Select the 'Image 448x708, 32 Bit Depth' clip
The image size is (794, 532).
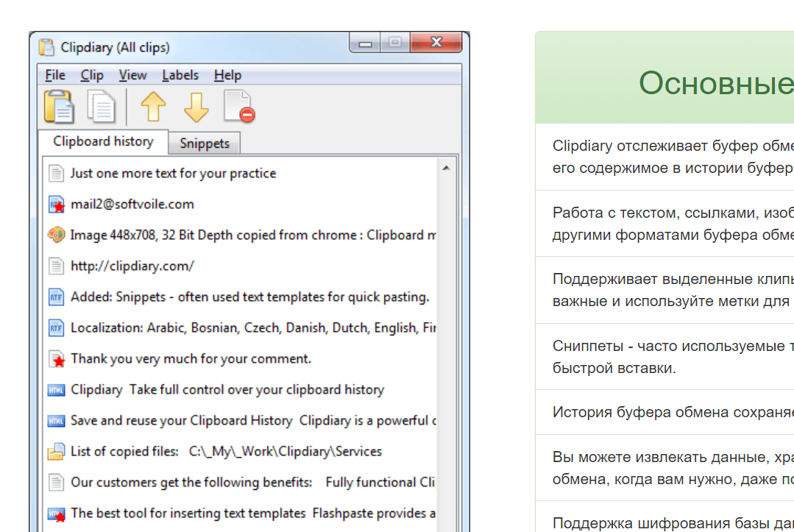(253, 235)
